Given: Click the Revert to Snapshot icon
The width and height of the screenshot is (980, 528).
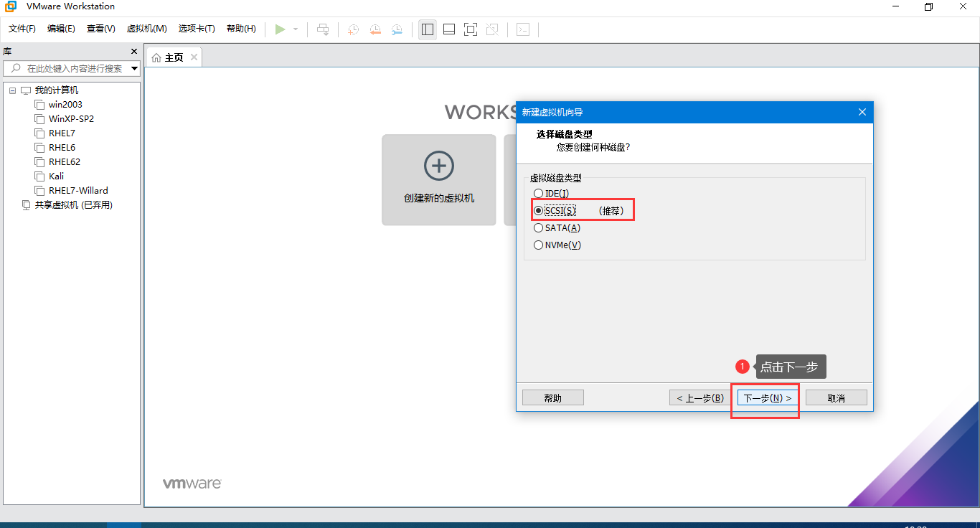Looking at the screenshot, I should [x=375, y=29].
